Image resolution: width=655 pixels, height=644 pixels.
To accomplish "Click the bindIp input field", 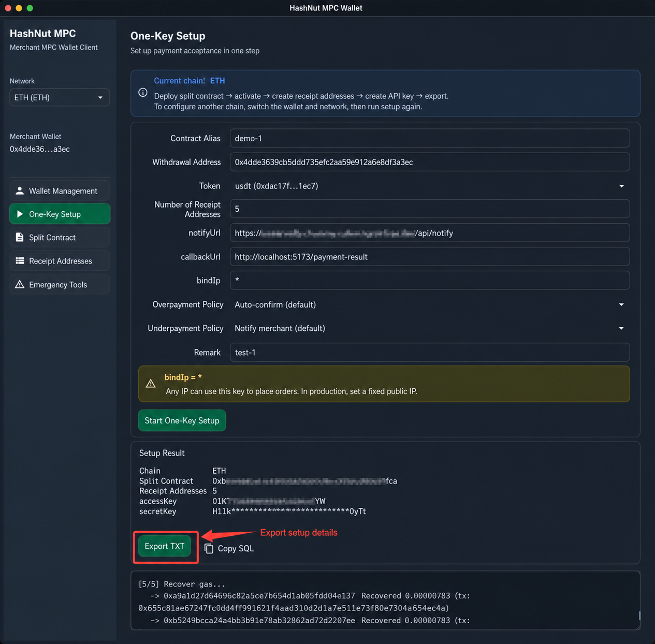I will tap(430, 281).
